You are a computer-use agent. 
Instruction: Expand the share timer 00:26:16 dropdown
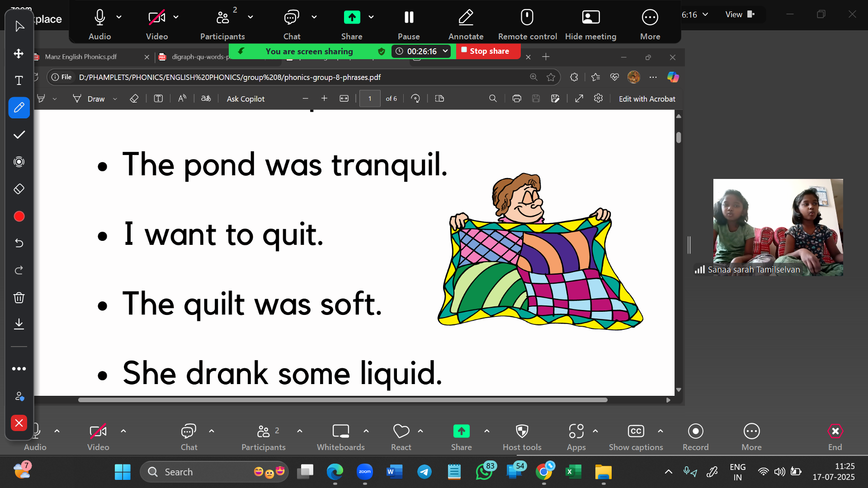click(445, 51)
